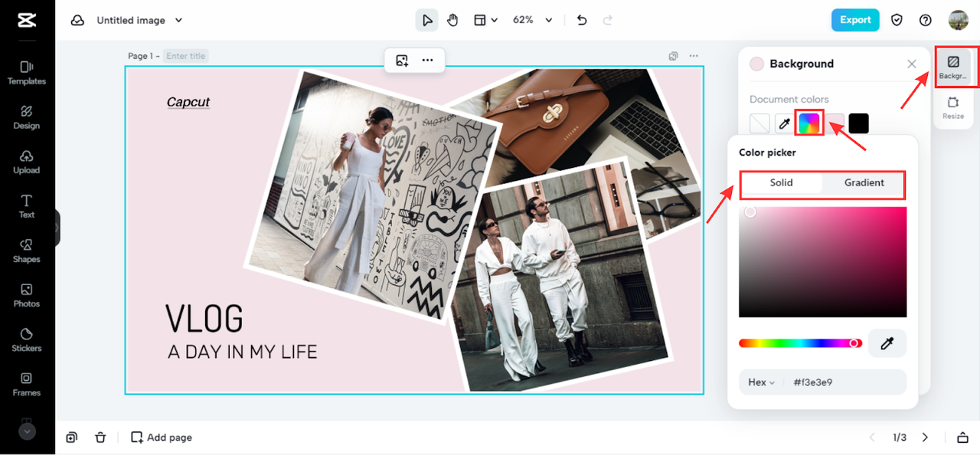The width and height of the screenshot is (980, 456).
Task: Open the shield privacy icon
Action: (897, 21)
